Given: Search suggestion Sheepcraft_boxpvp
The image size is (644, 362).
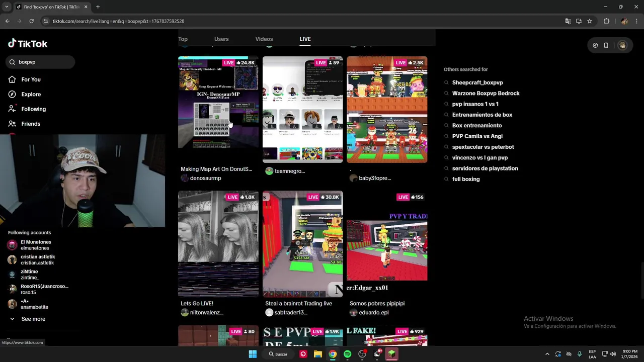Looking at the screenshot, I should 477,82.
